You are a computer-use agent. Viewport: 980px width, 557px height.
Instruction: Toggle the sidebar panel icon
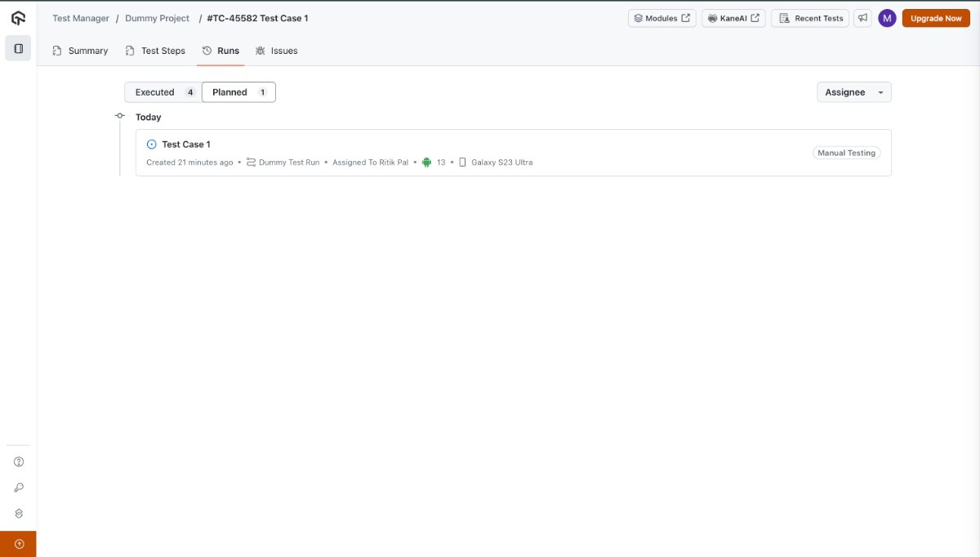[x=18, y=48]
